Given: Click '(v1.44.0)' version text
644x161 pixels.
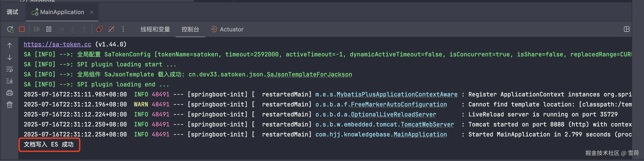Looking at the screenshot, I should (111, 44).
